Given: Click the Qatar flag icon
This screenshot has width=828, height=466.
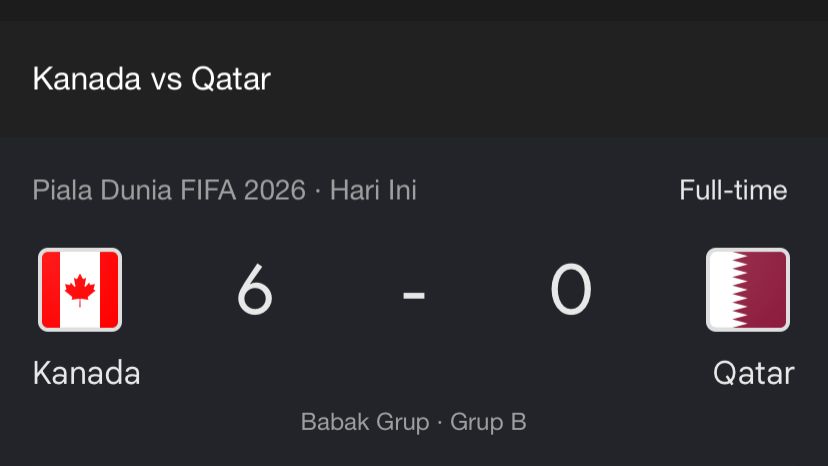Looking at the screenshot, I should [748, 290].
